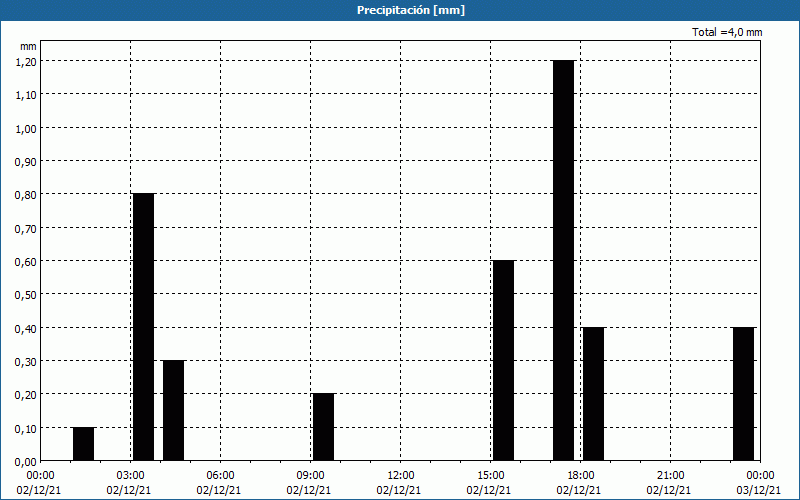
Task: Click the 15:00 time label
Action: (x=491, y=476)
